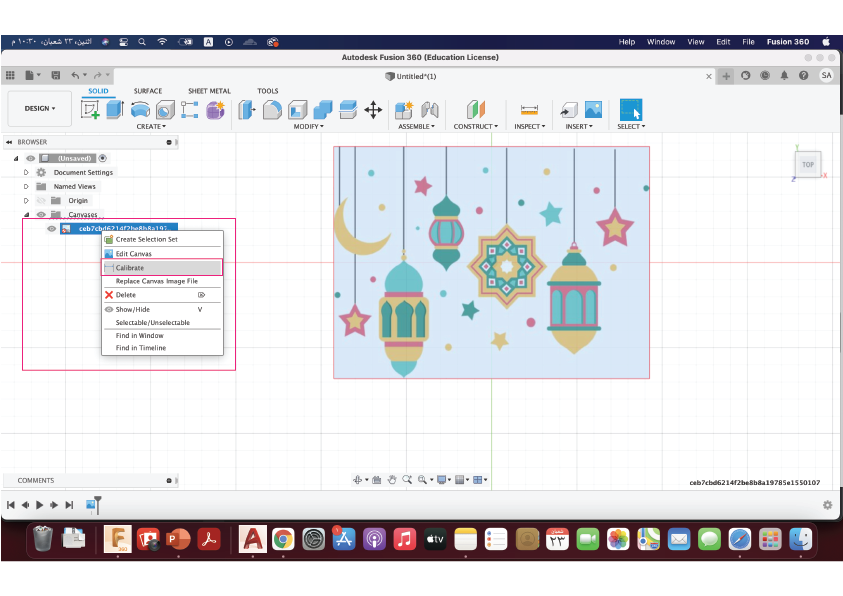Screen dimensions: 843x596
Task: Select the Hole tool
Action: click(x=165, y=110)
